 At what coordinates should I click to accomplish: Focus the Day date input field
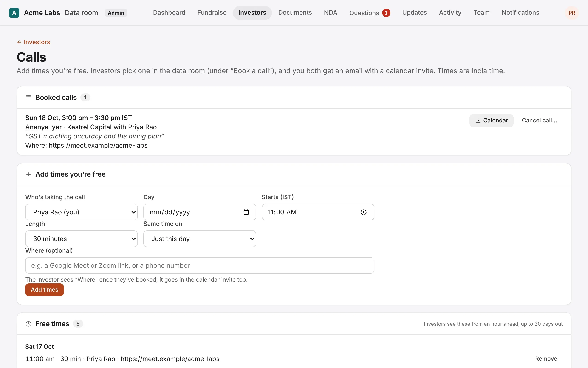200,212
